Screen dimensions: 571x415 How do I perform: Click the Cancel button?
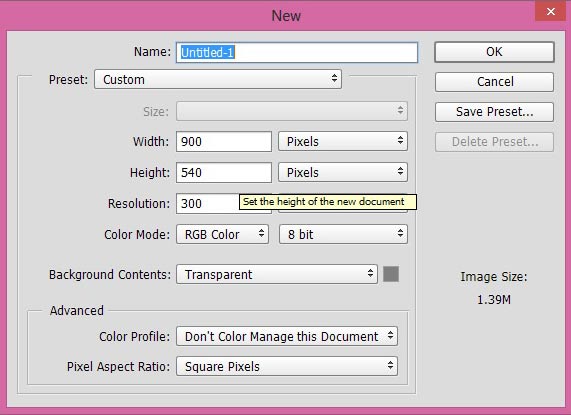click(x=494, y=82)
